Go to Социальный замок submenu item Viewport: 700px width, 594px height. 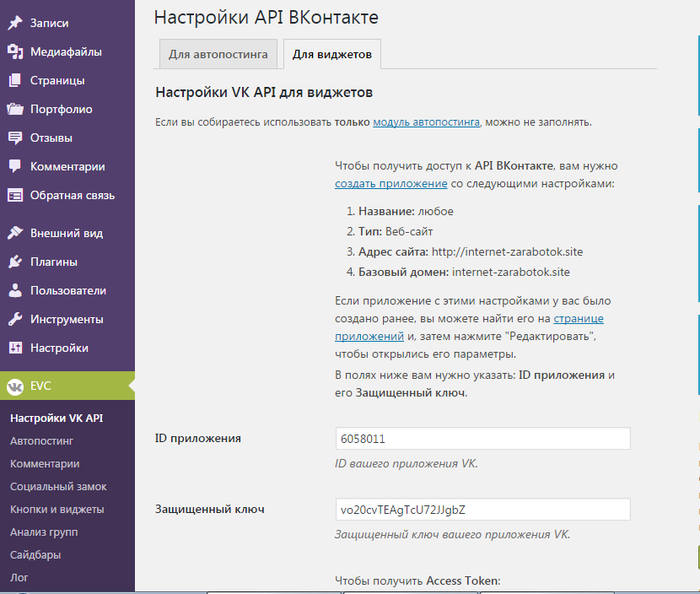58,486
